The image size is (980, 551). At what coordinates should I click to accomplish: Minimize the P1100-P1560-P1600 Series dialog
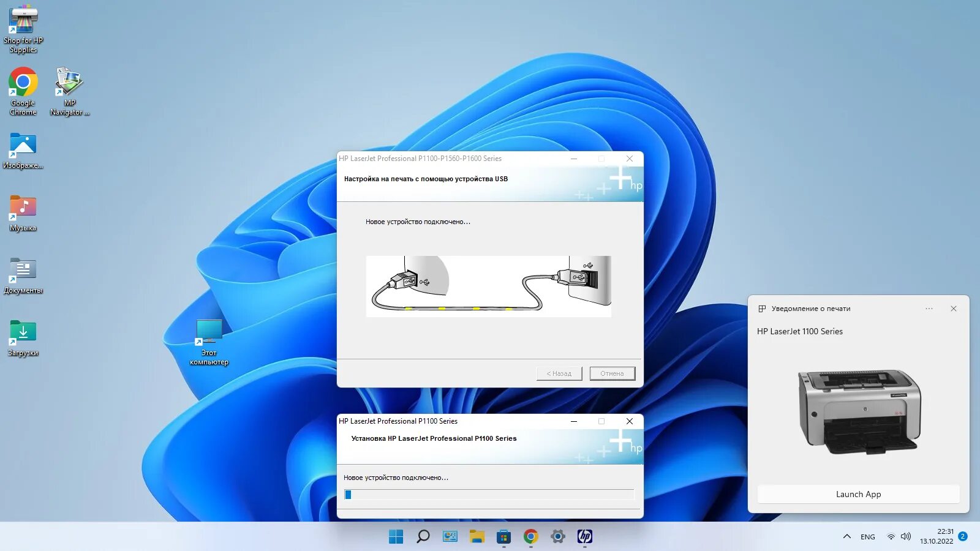(x=574, y=159)
